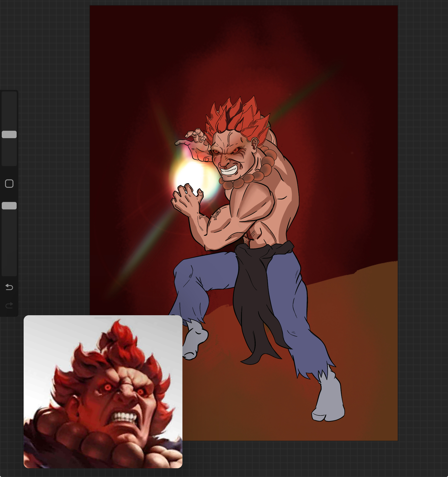The width and height of the screenshot is (448, 477).
Task: Click the dark red background at canvas top
Action: [x=240, y=24]
